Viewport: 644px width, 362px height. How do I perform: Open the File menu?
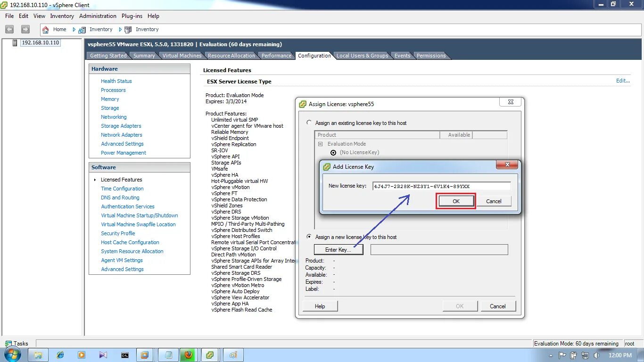tap(9, 16)
